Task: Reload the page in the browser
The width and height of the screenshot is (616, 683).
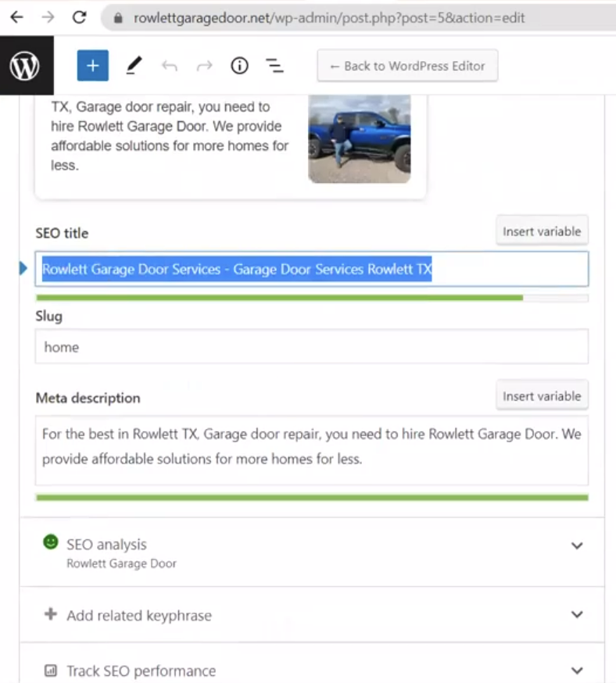Action: [x=79, y=17]
